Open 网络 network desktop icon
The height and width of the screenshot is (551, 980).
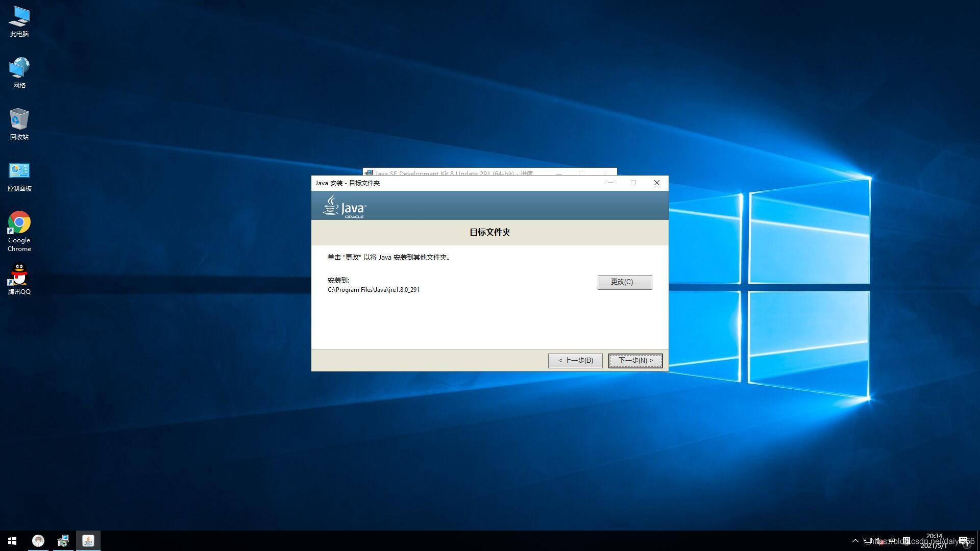[19, 73]
